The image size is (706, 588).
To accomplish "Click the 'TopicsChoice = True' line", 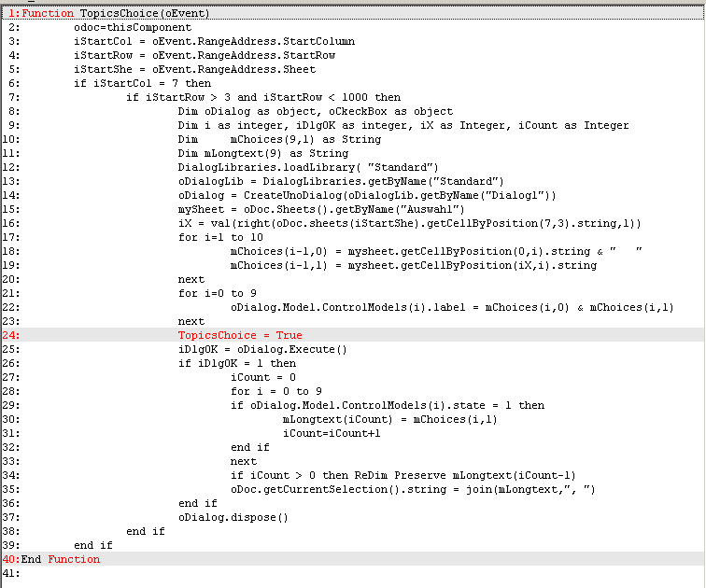I will [240, 335].
